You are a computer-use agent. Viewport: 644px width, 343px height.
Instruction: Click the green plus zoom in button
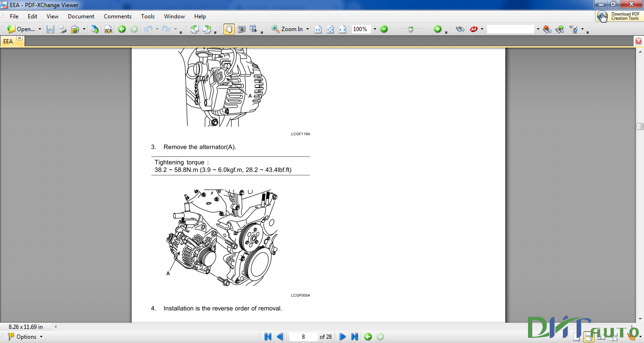tap(438, 29)
